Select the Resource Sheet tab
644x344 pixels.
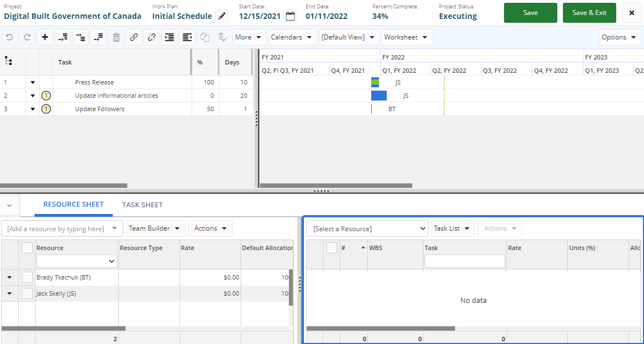tap(73, 205)
